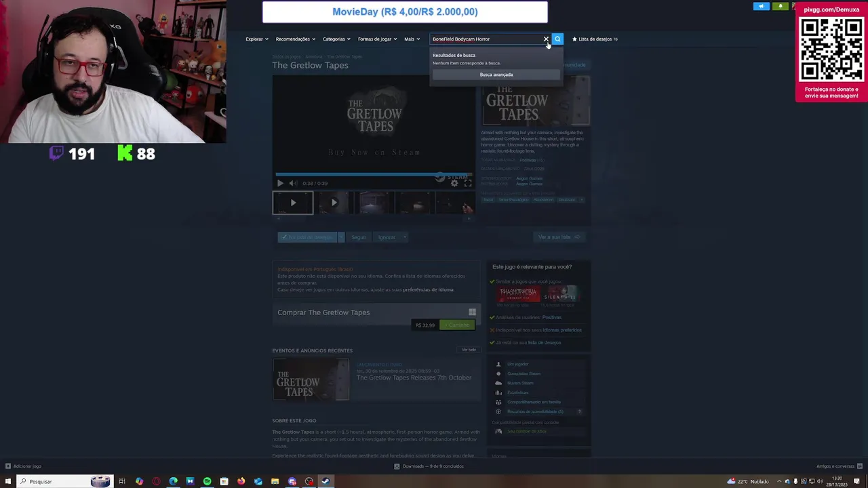Click the Um jogador feature
The image size is (868, 488).
pyautogui.click(x=517, y=364)
